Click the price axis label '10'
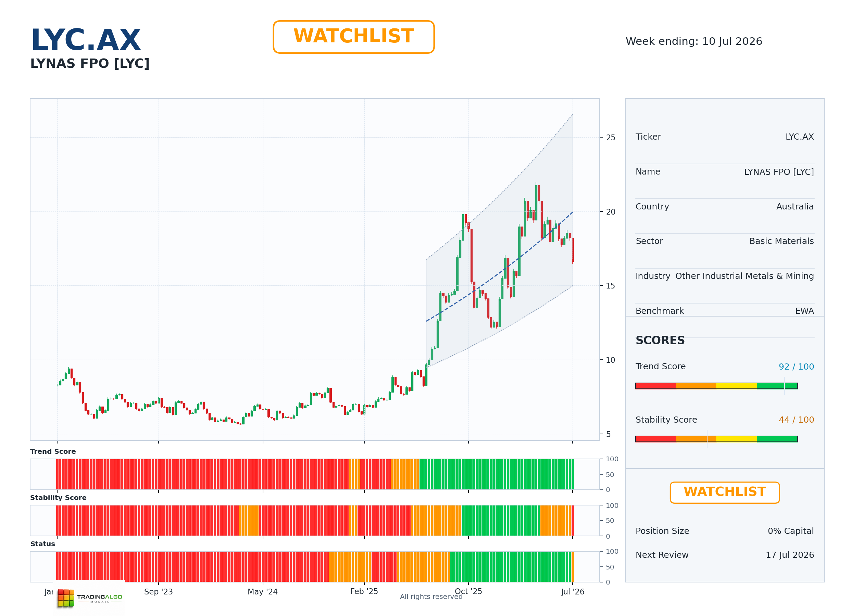863x616 pixels. click(x=610, y=360)
